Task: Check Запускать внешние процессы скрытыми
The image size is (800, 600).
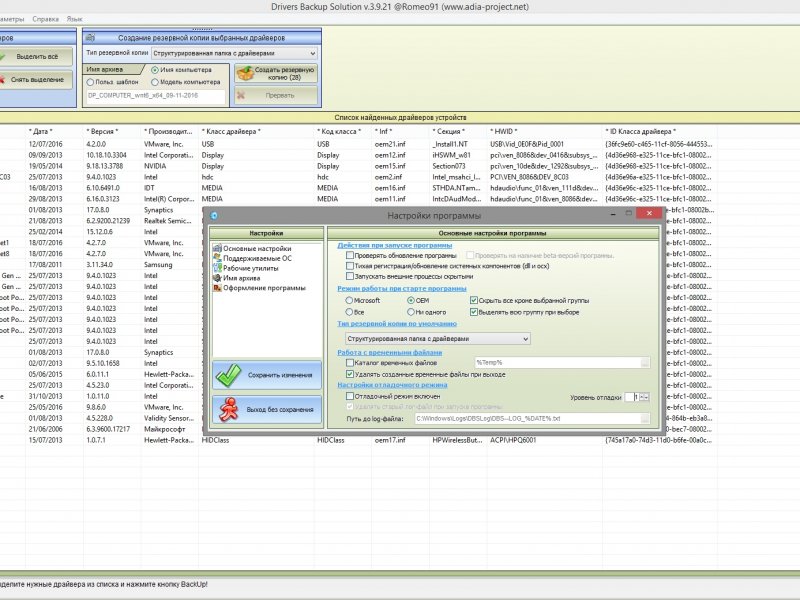Action: (x=349, y=276)
